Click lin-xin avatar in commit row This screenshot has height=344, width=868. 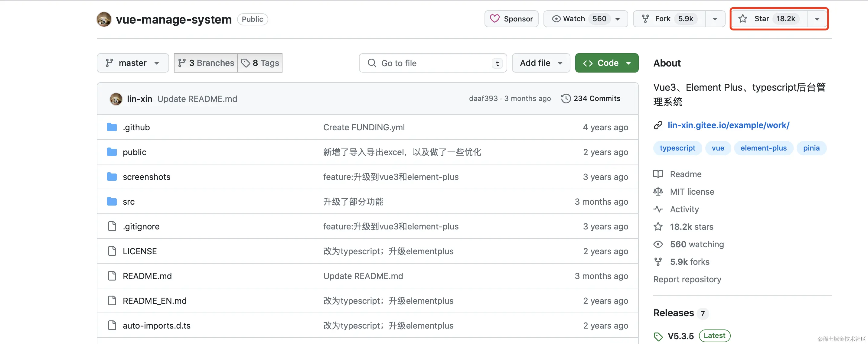116,99
